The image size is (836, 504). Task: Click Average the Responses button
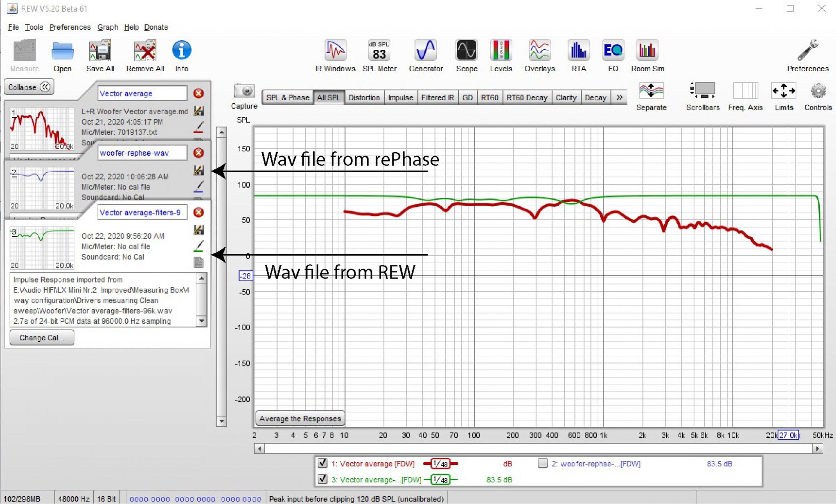click(x=300, y=418)
